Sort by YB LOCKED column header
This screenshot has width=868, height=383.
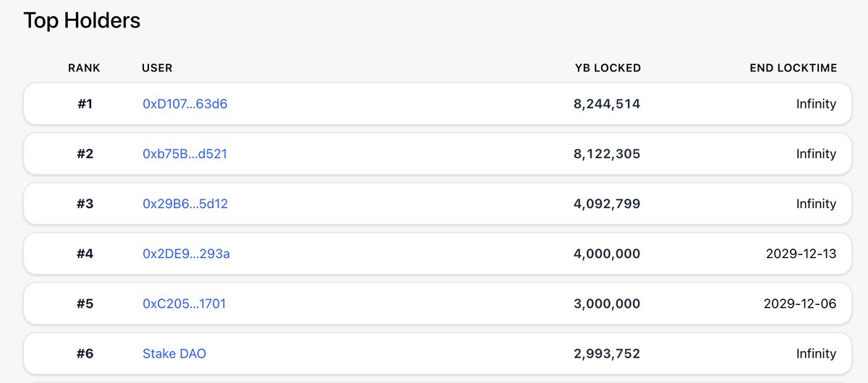point(608,68)
